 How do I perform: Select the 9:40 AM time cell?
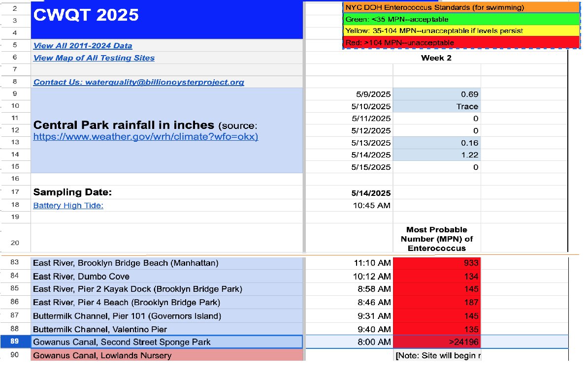[x=350, y=329]
